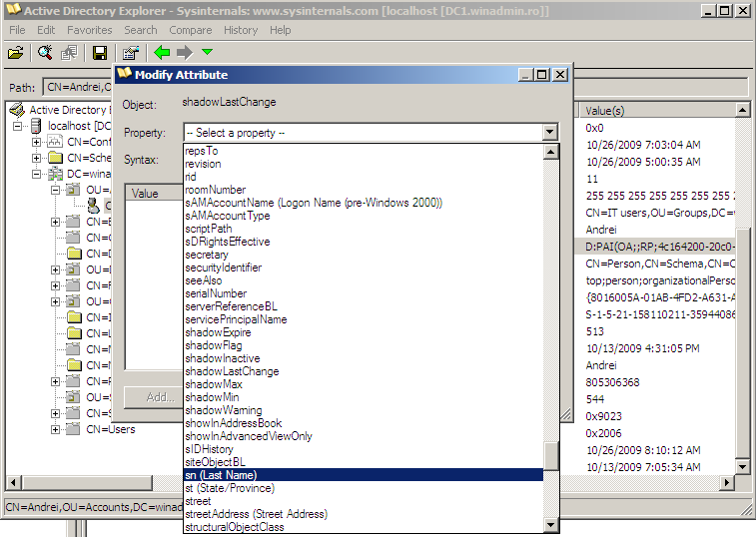Viewport: 756px width, 537px height.
Task: Click the Search container magnifier icon
Action: [x=45, y=53]
